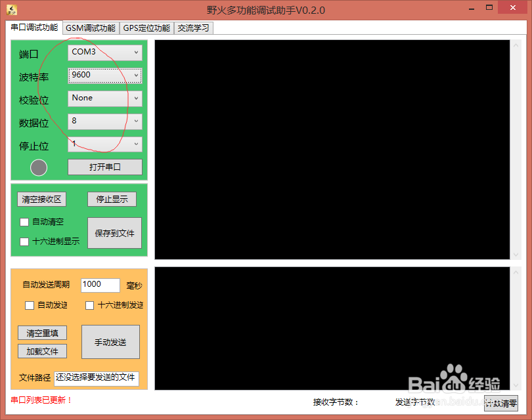Viewport: 532px width, 420px height.
Task: Click the send area scroll up arrow
Action: click(x=516, y=272)
